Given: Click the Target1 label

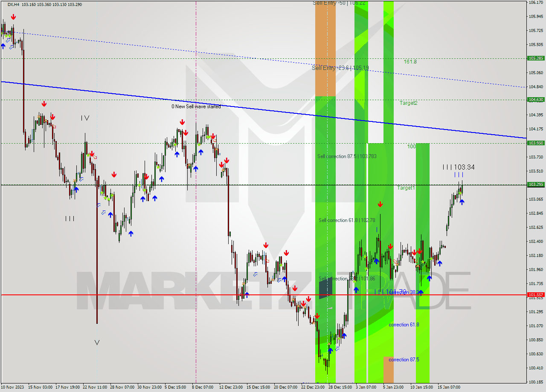Looking at the screenshot, I should click(x=406, y=188).
